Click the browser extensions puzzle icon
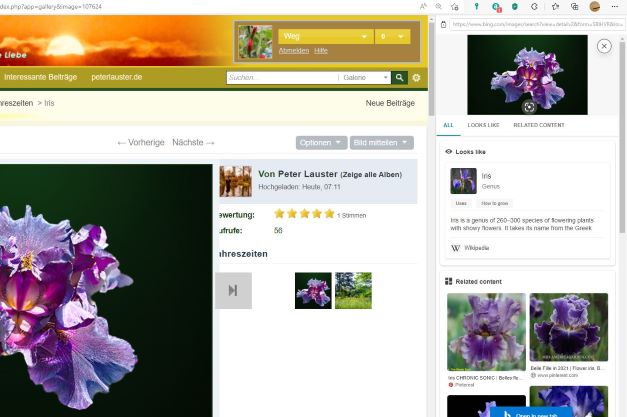Viewport: 627px width, 417px height. pyautogui.click(x=535, y=6)
